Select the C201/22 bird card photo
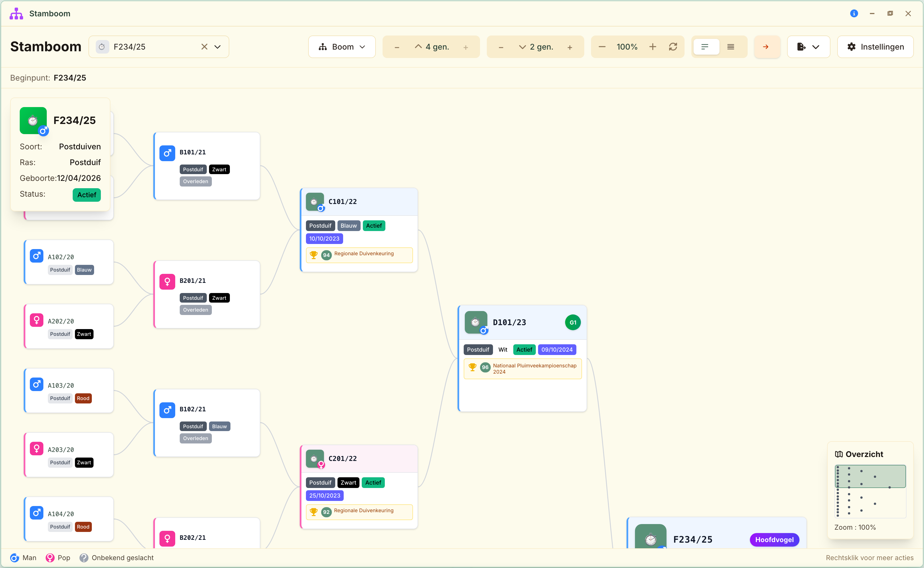Screen dimensions: 924x568 pos(315,459)
